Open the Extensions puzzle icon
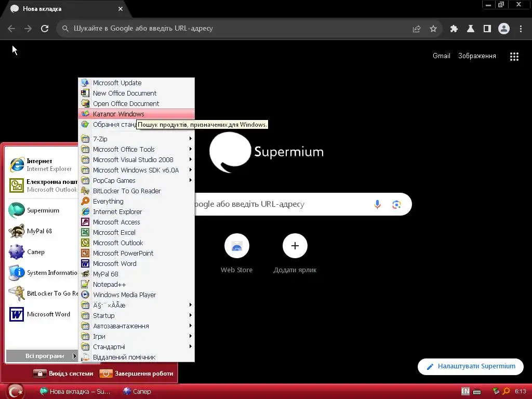Image resolution: width=532 pixels, height=399 pixels. coord(454,29)
